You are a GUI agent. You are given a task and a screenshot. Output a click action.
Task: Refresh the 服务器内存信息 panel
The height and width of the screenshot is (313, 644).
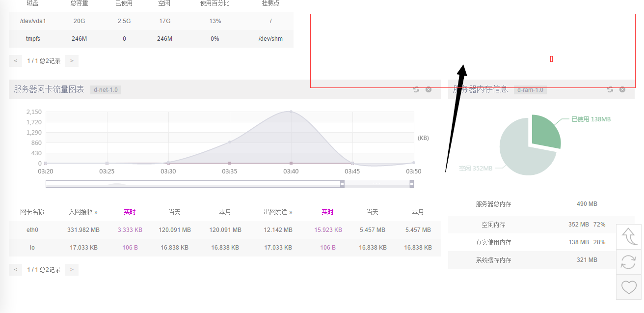[610, 89]
